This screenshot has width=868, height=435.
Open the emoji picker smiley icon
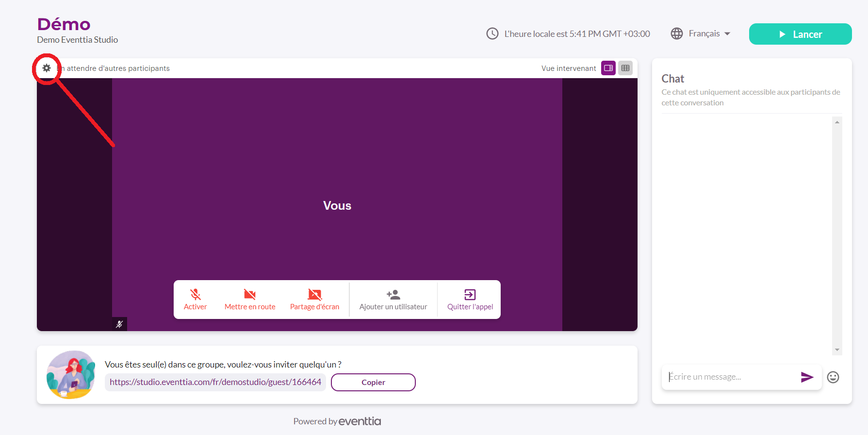833,377
